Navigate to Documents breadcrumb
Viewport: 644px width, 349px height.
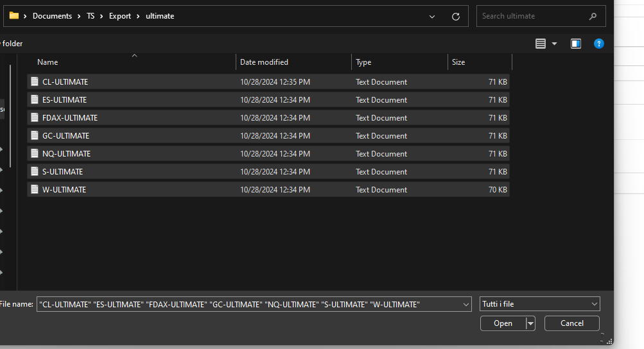click(x=52, y=16)
